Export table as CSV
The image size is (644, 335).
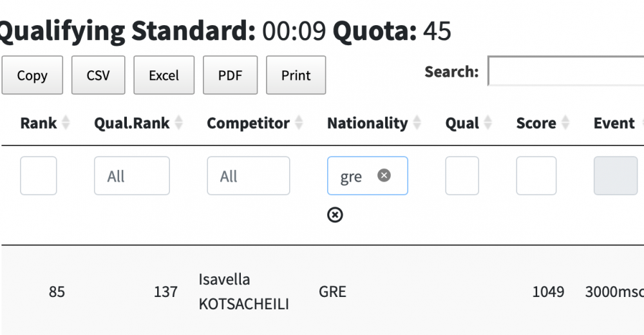[98, 75]
